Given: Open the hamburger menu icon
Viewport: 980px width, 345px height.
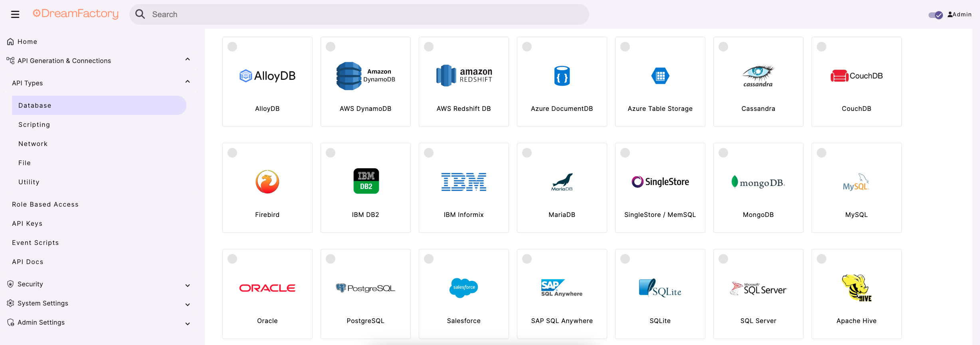Looking at the screenshot, I should 15,14.
